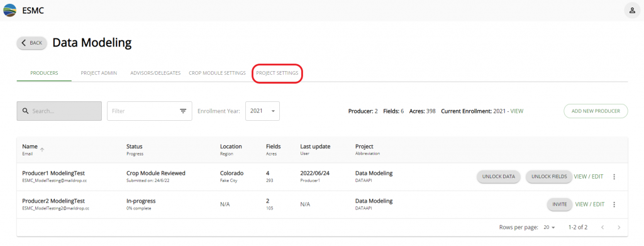
Task: Unlock data for Producer1 ModelingTest
Action: (499, 177)
